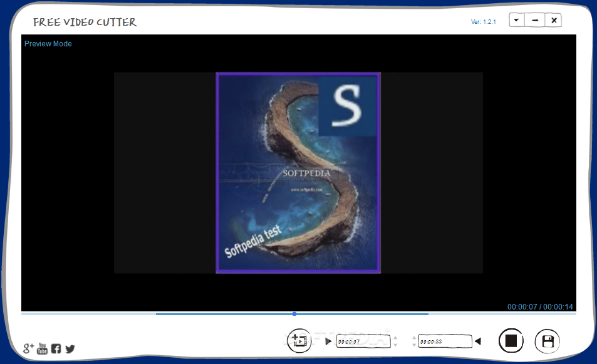Stop playback with the square button
Viewport: 597px width, 364px height.
[511, 341]
